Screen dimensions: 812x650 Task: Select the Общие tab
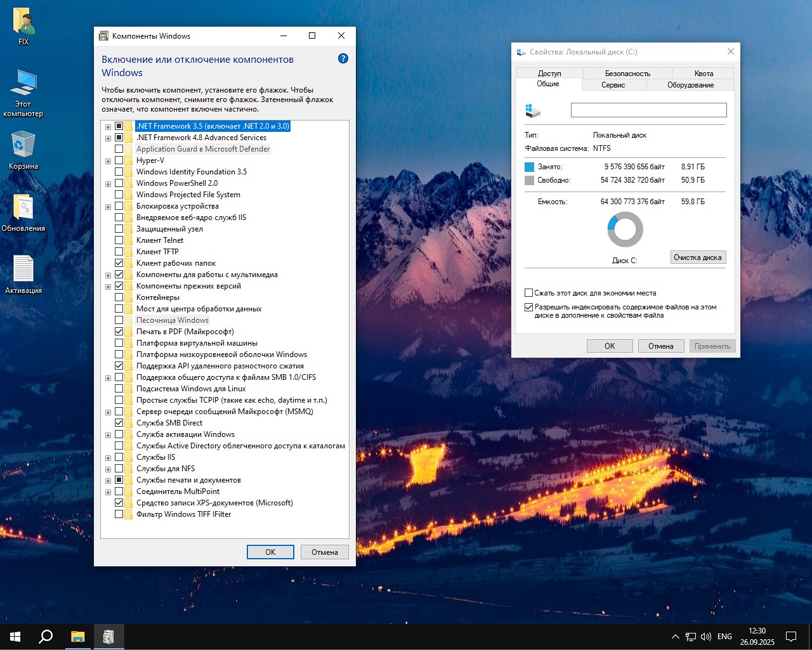pos(548,84)
